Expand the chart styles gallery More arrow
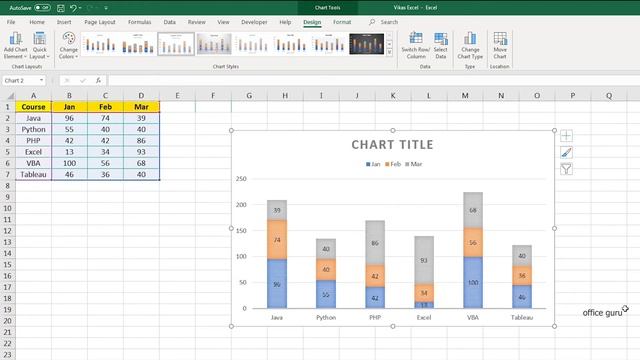This screenshot has height=360, width=640. pyautogui.click(x=389, y=52)
